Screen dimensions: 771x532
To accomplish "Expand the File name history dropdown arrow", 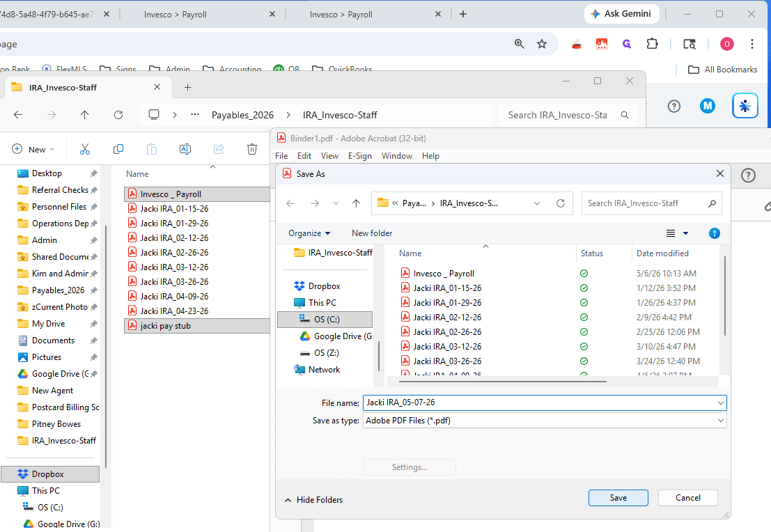I will tap(720, 402).
